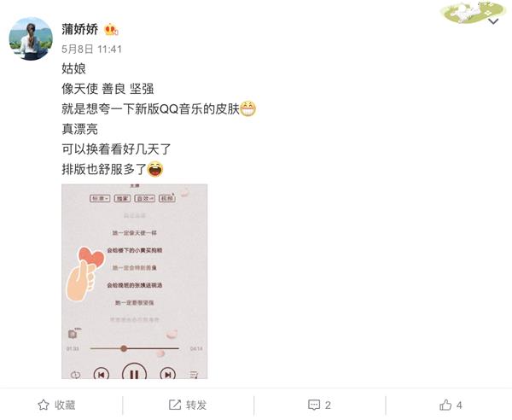Skip to the previous track
The height and width of the screenshot is (420, 512).
tap(102, 374)
